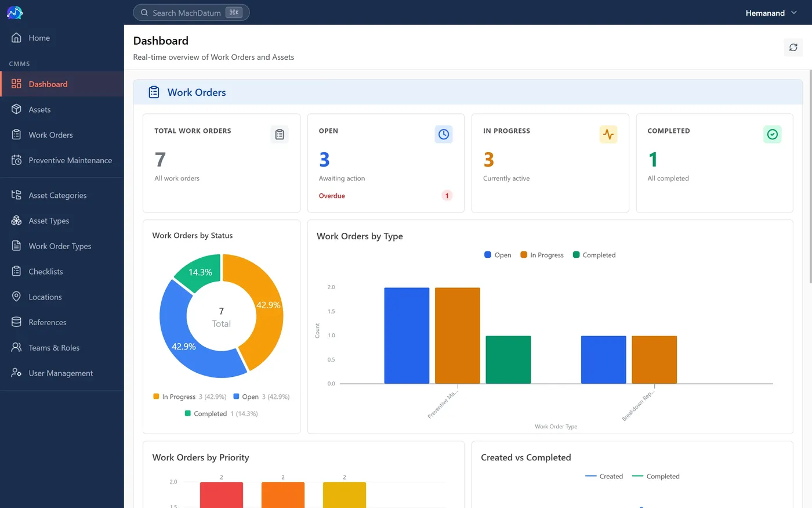812x508 pixels.
Task: Focus the Search MachDatum field
Action: point(191,12)
